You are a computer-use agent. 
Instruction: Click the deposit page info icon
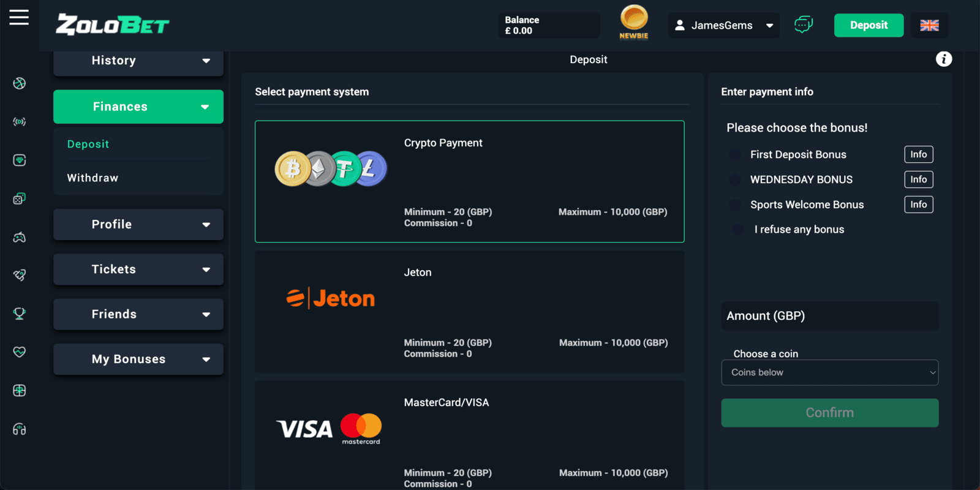pyautogui.click(x=944, y=59)
